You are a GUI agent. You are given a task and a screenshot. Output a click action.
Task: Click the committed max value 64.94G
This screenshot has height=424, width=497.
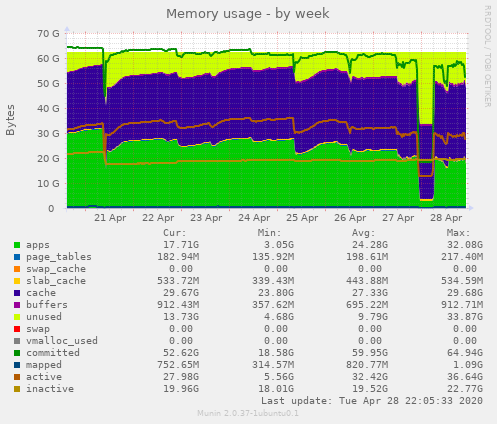click(x=465, y=353)
